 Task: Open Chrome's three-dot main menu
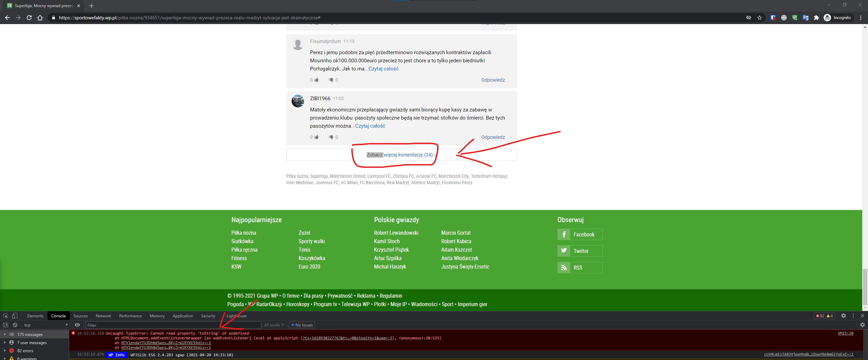tap(861, 18)
